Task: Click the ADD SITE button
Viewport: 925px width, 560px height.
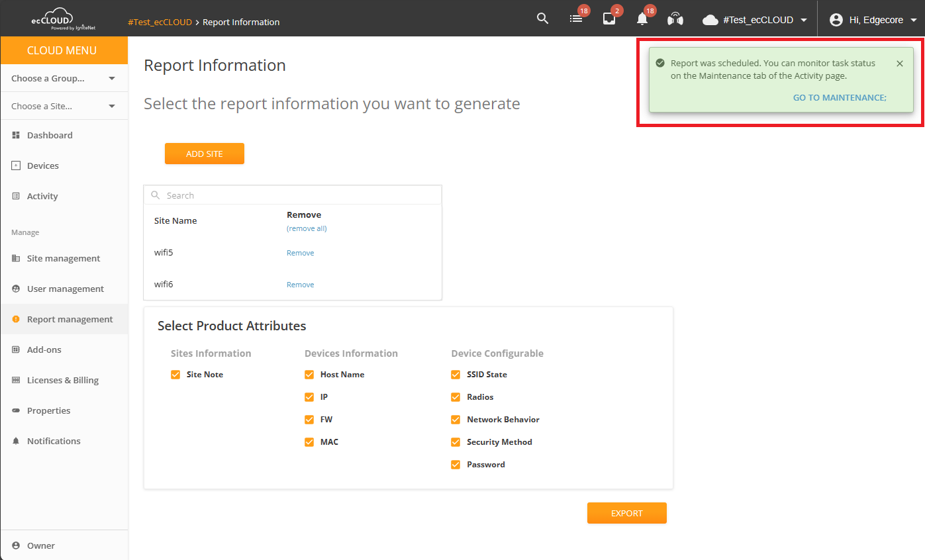Action: pyautogui.click(x=204, y=153)
